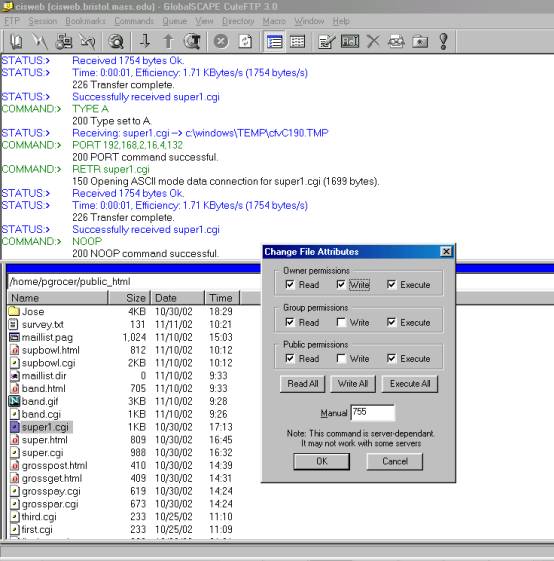Click the Quick Connect lightning icon
The width and height of the screenshot is (554, 561).
(40, 42)
